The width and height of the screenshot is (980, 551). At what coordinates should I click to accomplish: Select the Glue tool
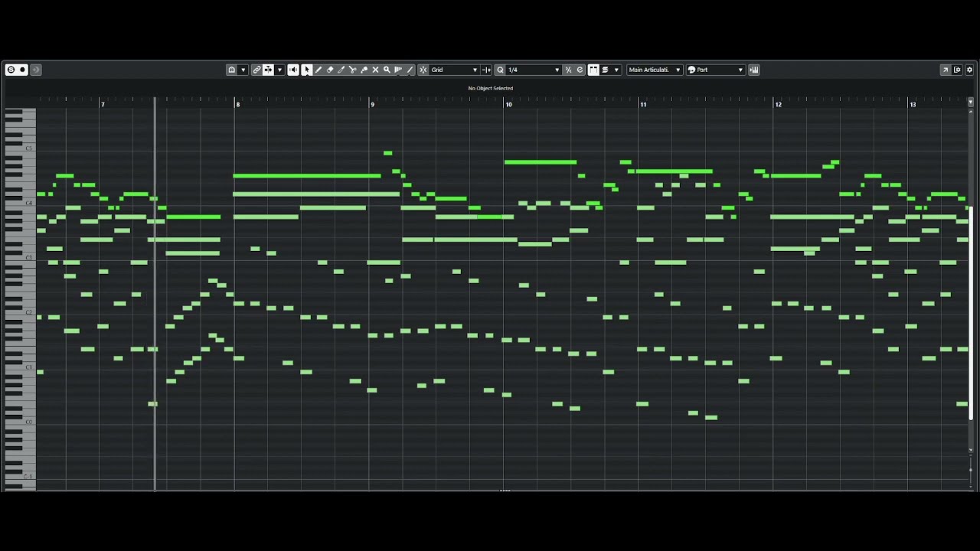coord(364,70)
